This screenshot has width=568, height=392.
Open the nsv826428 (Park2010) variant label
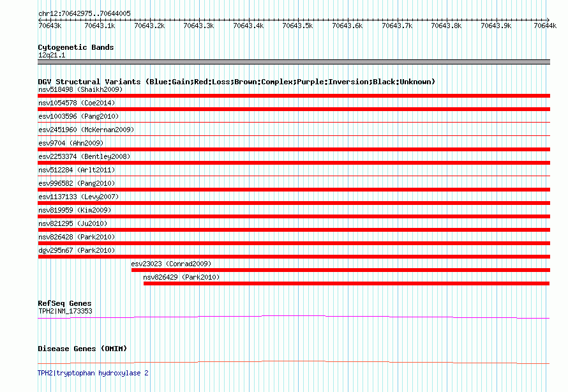(x=77, y=237)
